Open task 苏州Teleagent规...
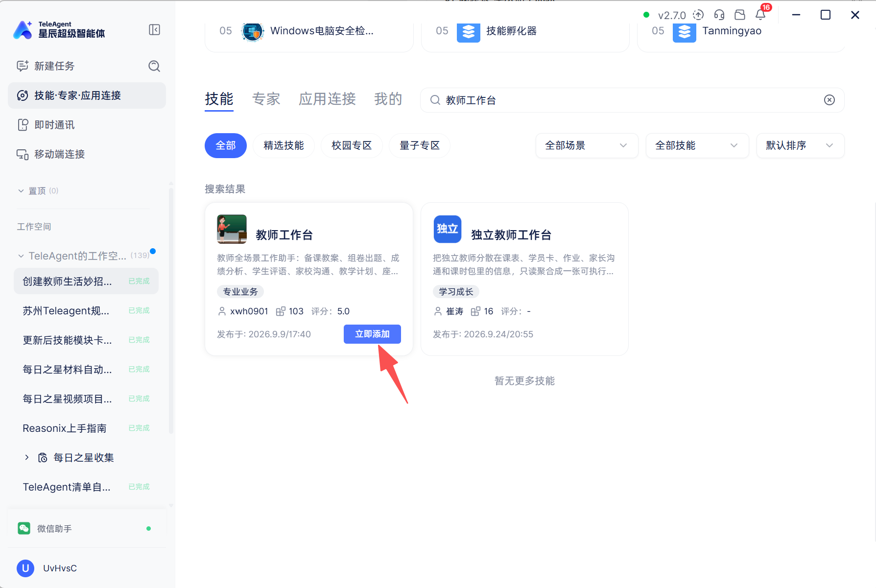Image resolution: width=876 pixels, height=588 pixels. 86,310
